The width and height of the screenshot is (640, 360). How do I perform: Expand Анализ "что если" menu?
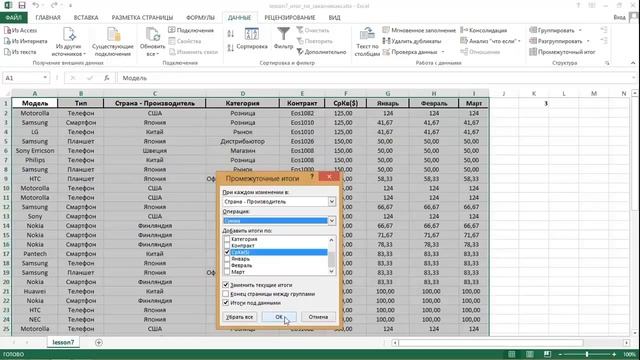(x=490, y=41)
